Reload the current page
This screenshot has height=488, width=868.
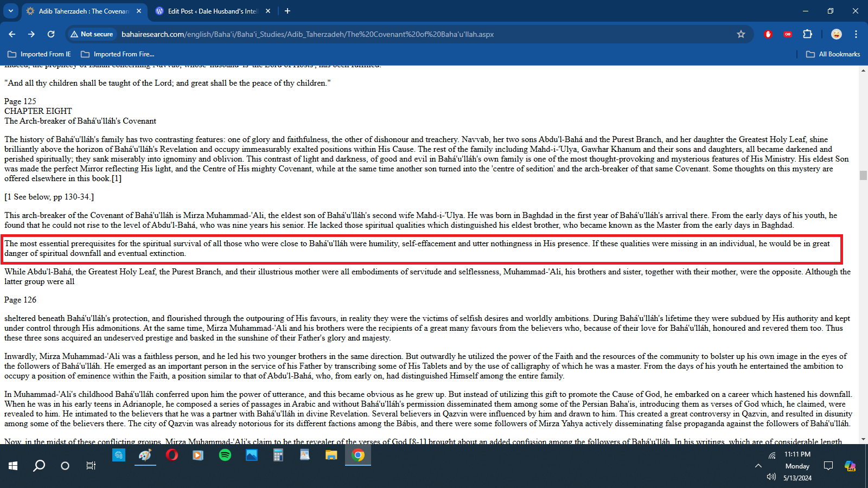[x=51, y=34]
